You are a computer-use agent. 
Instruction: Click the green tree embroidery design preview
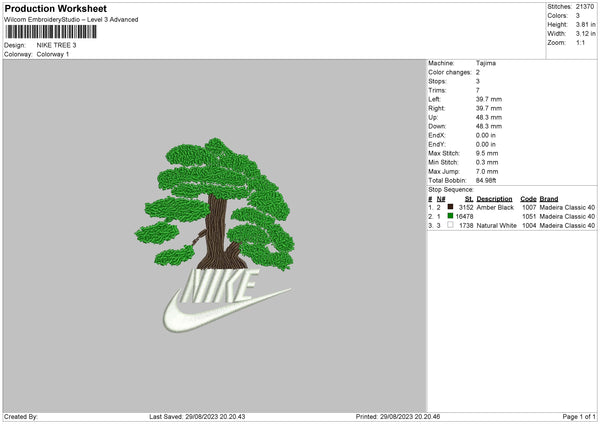(x=215, y=204)
